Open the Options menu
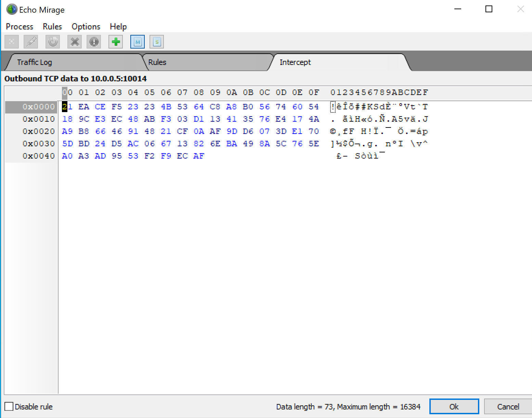The width and height of the screenshot is (532, 418). [86, 27]
